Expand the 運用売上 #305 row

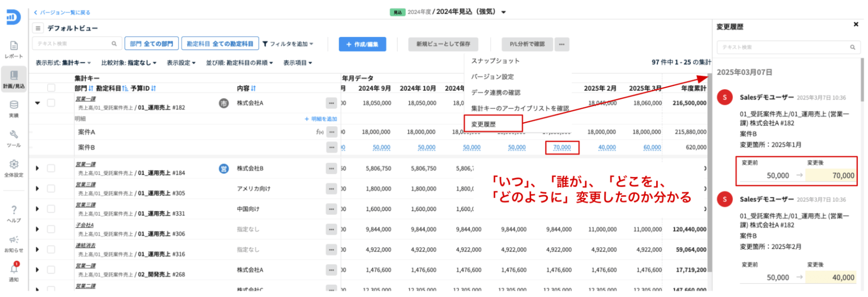pos(37,189)
